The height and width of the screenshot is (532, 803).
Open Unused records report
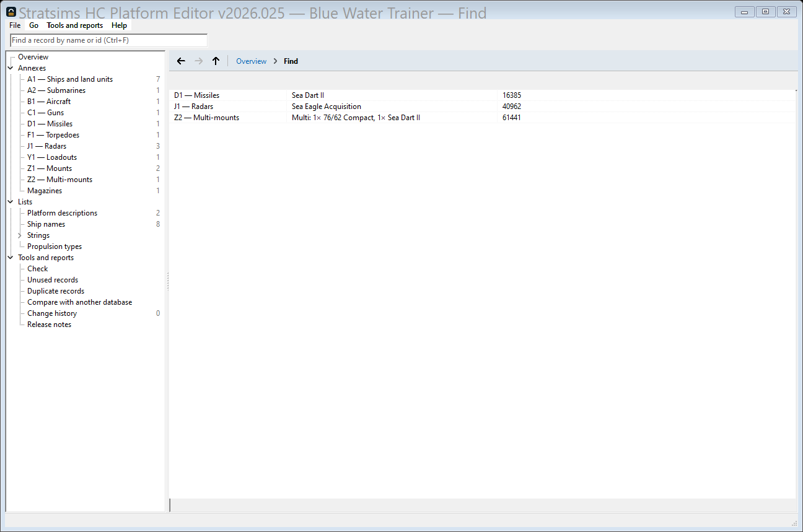tap(53, 280)
